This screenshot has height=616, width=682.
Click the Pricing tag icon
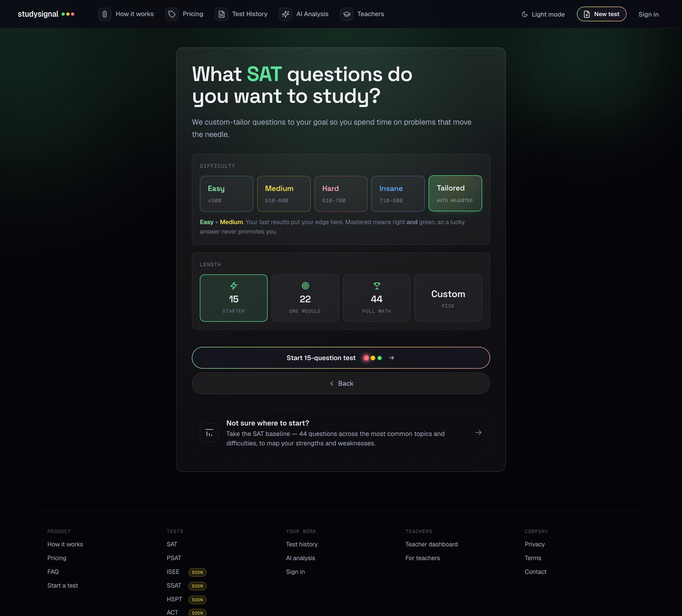click(x=172, y=14)
